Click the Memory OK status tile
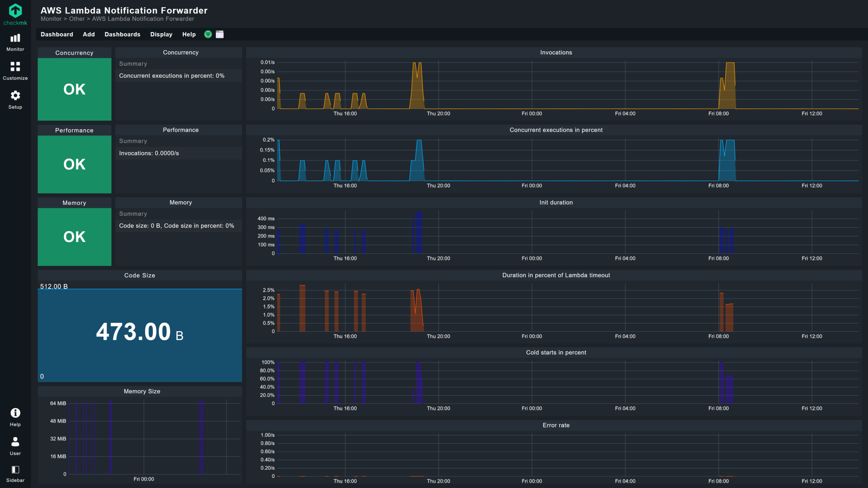 click(x=75, y=237)
